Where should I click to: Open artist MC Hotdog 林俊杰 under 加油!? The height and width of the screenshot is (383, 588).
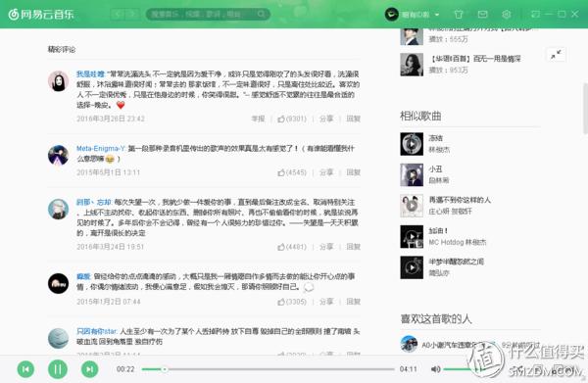coord(458,243)
